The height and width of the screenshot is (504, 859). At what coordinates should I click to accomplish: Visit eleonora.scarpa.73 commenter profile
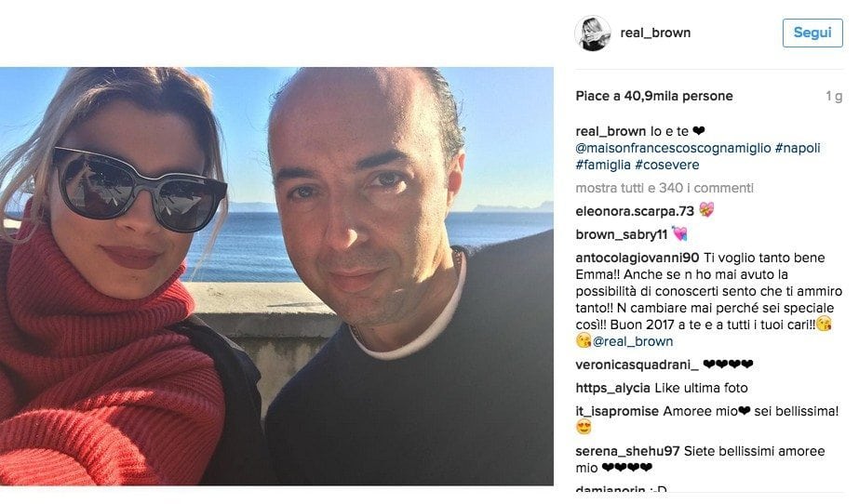635,211
